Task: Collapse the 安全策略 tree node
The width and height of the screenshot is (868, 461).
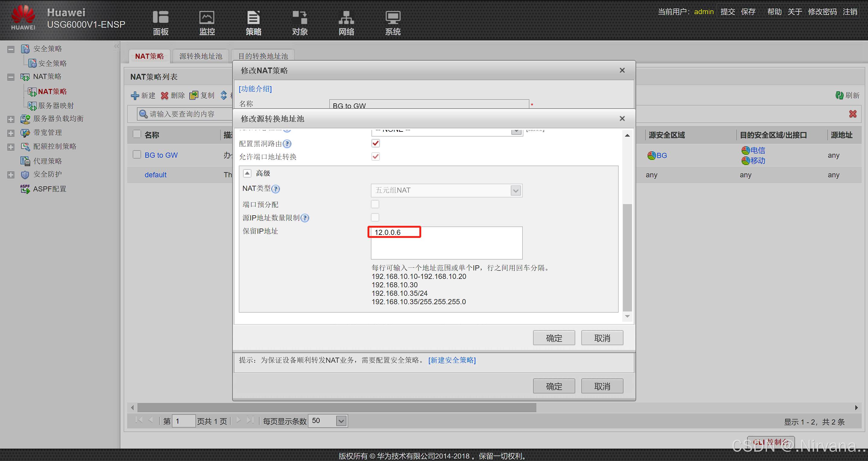Action: pos(11,49)
